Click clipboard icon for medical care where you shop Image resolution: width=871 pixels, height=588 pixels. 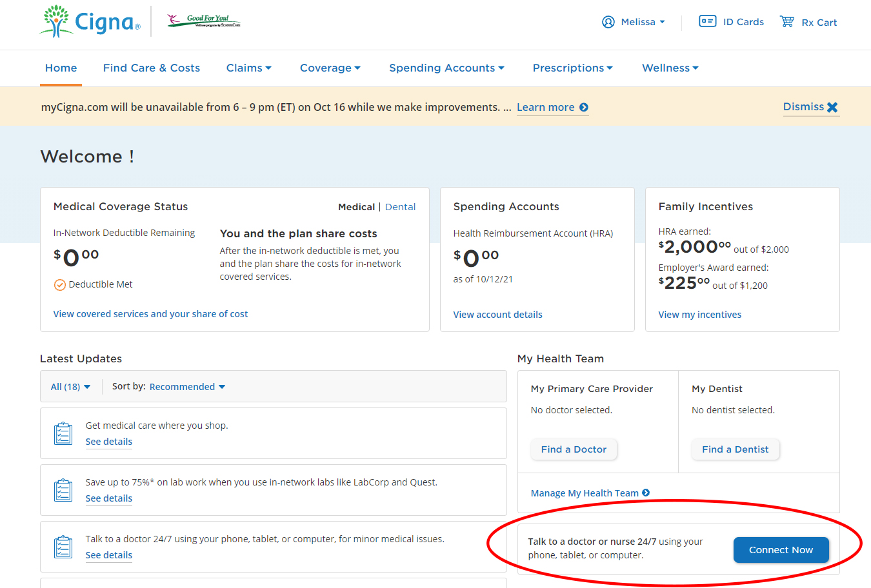[x=63, y=433]
